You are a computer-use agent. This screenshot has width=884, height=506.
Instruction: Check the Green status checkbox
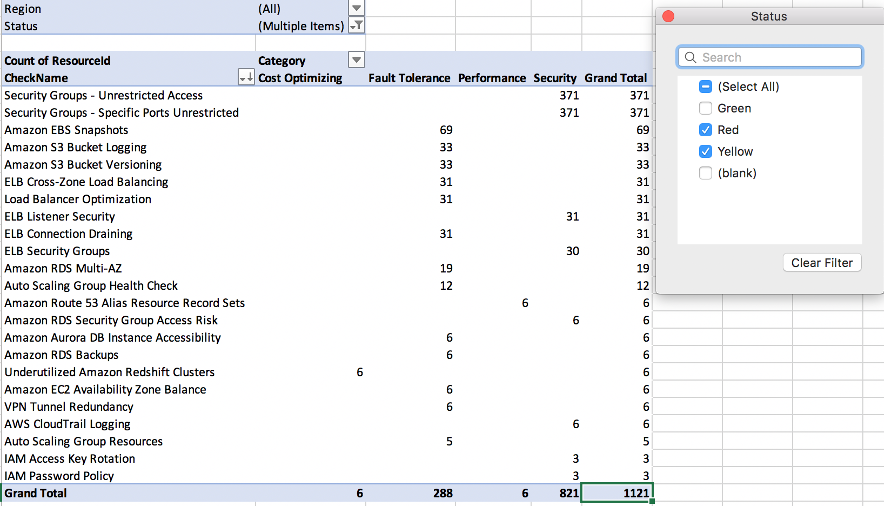click(705, 108)
